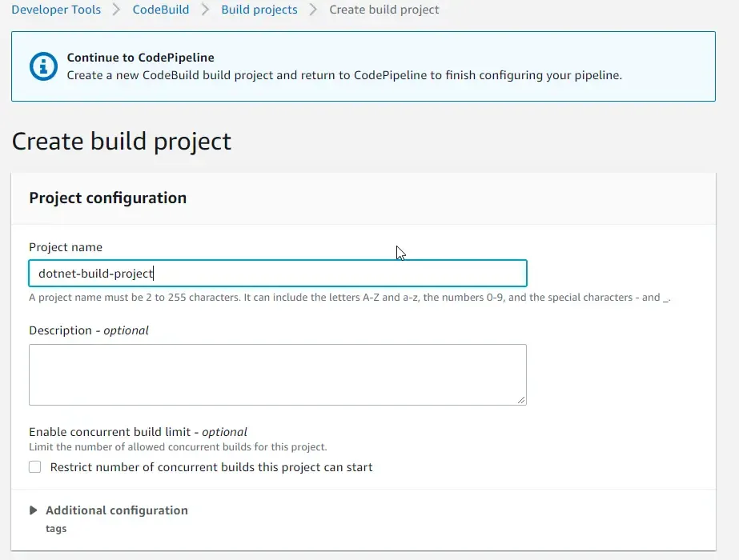Click the chevron after CodeBuild breadcrumb

203,10
